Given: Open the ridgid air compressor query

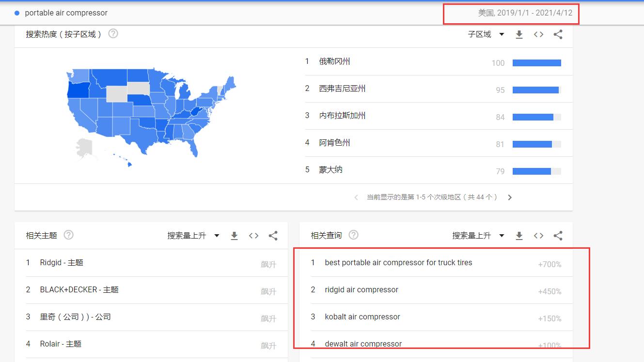Looking at the screenshot, I should pos(361,290).
